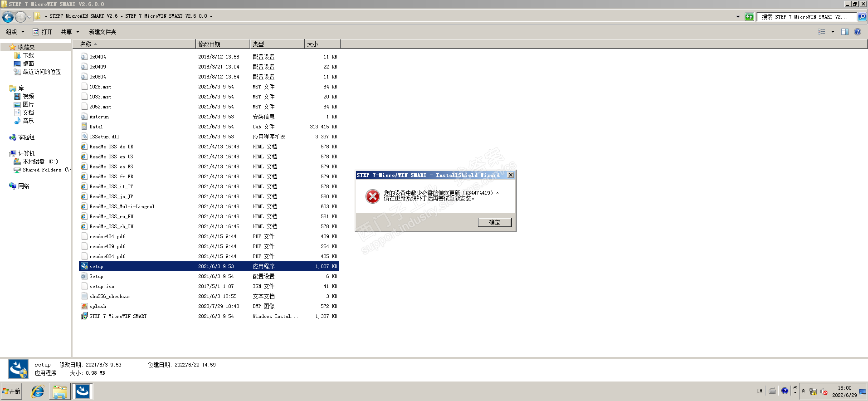Image resolution: width=868 pixels, height=401 pixels.
Task: Select the Pictures library
Action: click(24, 104)
